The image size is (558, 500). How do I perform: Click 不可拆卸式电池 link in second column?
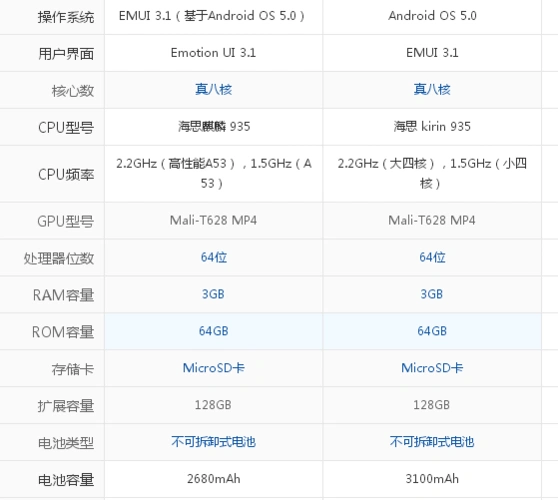[x=432, y=442]
